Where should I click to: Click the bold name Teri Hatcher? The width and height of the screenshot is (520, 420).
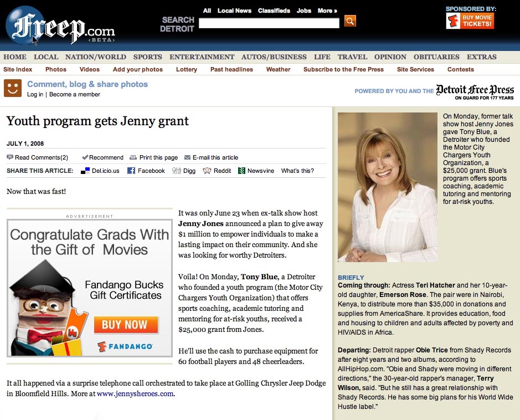(435, 285)
